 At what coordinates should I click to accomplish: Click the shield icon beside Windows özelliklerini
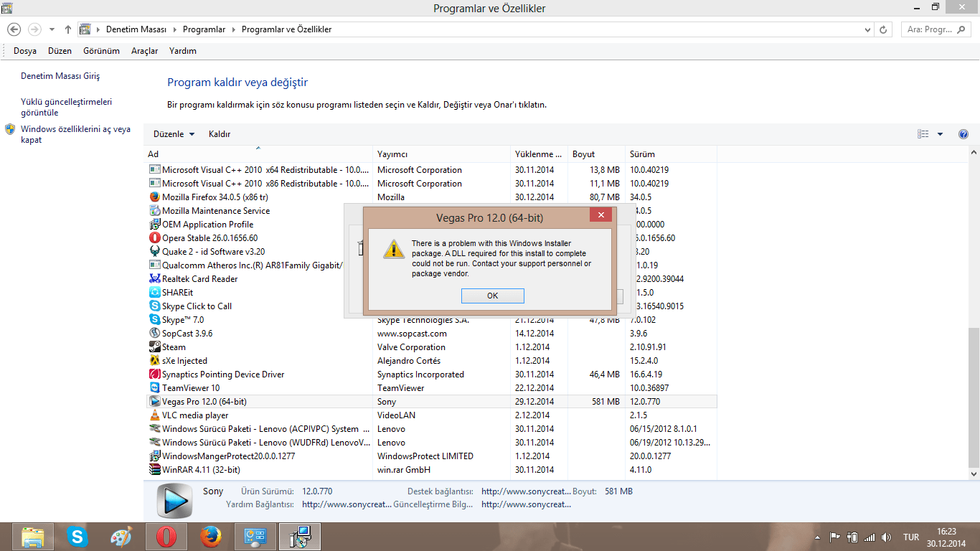(10, 129)
